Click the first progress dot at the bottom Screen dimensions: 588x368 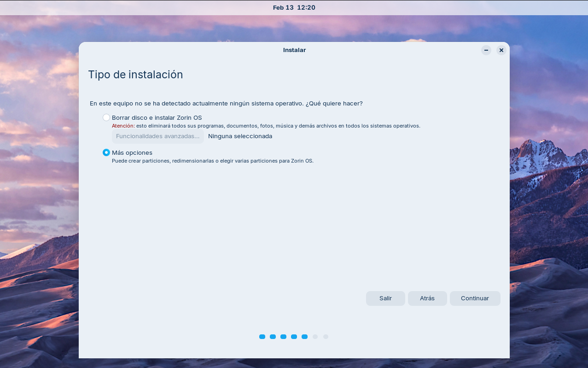point(262,337)
